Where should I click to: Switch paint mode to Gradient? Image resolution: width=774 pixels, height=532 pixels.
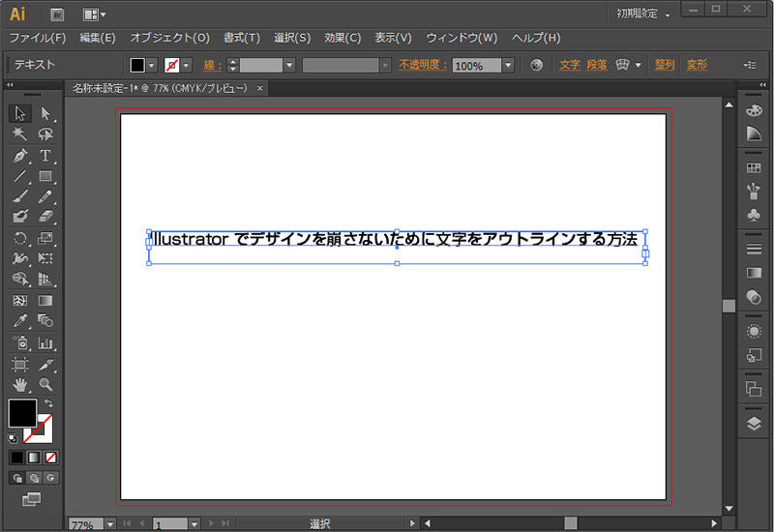click(34, 457)
